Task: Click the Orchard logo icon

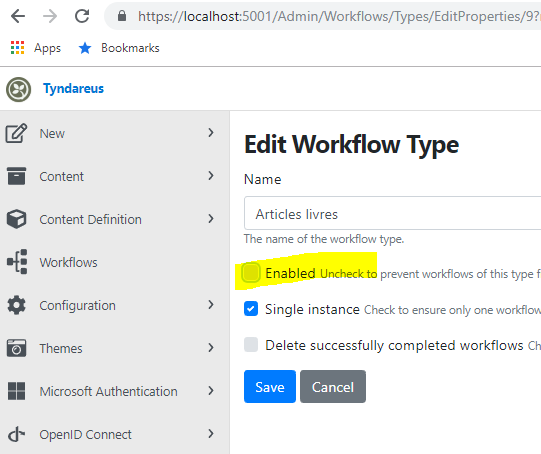Action: click(x=18, y=89)
